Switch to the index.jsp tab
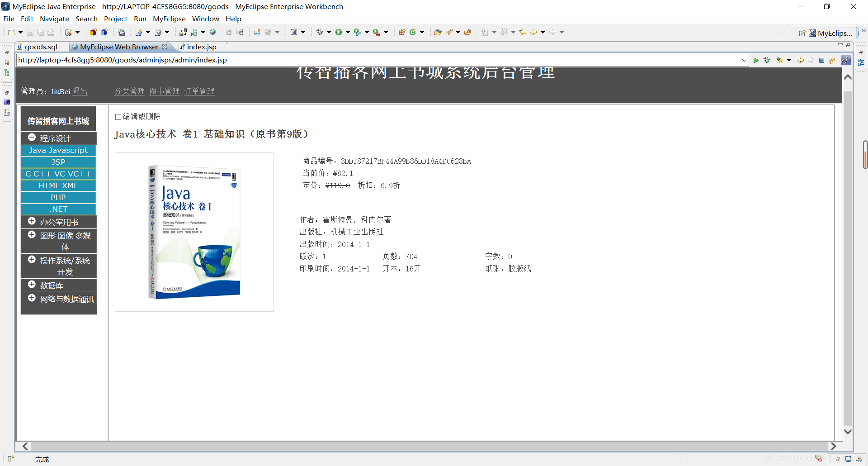This screenshot has height=466, width=868. (x=202, y=47)
